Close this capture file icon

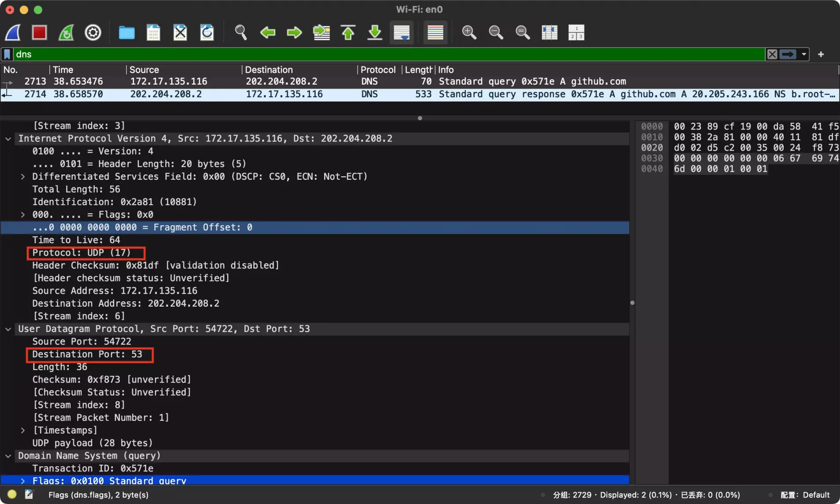(x=180, y=33)
